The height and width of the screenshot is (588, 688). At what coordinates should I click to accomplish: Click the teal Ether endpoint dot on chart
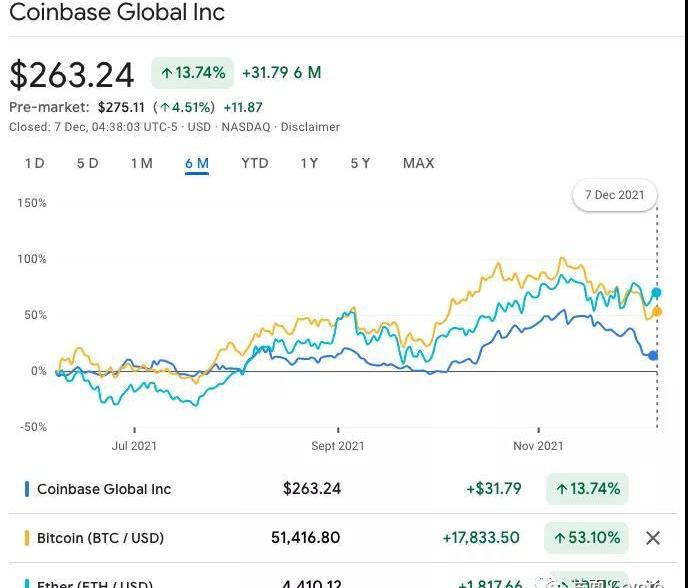[656, 293]
